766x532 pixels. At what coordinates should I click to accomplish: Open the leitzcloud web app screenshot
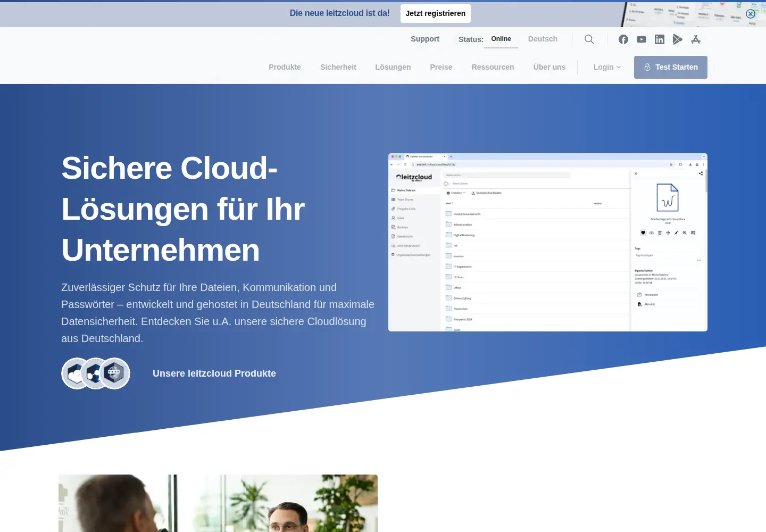(x=548, y=242)
